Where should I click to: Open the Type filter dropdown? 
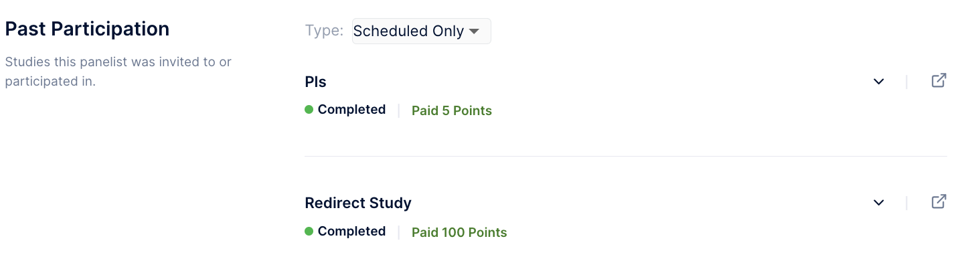422,31
